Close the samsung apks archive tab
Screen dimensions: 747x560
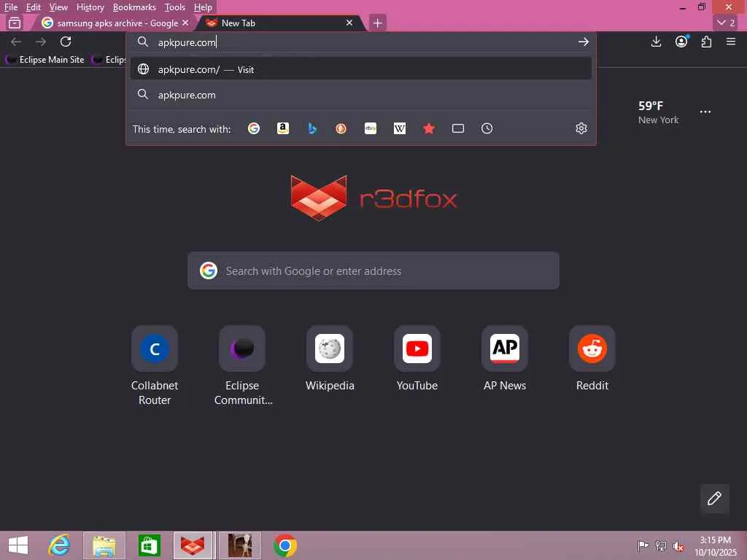pyautogui.click(x=185, y=23)
